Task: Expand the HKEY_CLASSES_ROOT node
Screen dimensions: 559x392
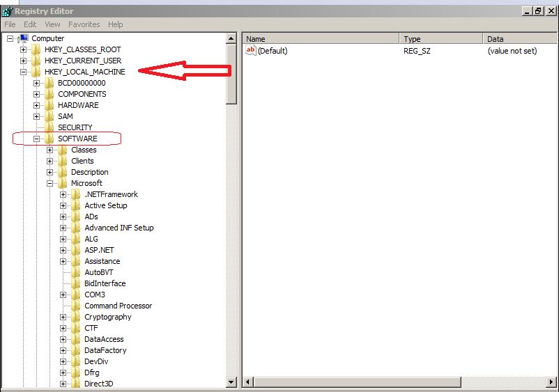Action: tap(23, 50)
